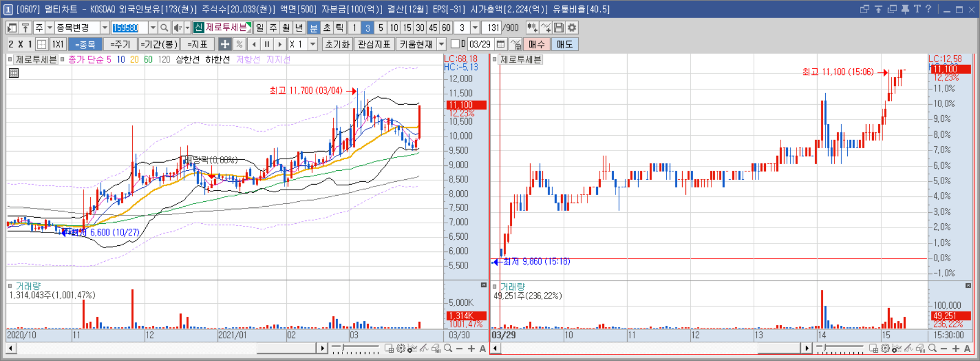The width and height of the screenshot is (980, 361).
Task: Toggle the =종목 sync button
Action: pos(85,44)
